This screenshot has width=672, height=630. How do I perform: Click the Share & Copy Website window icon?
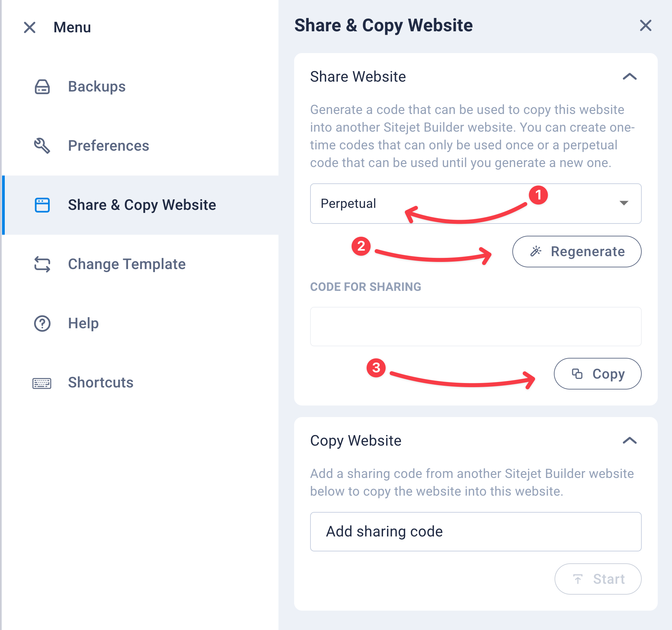[x=42, y=205]
